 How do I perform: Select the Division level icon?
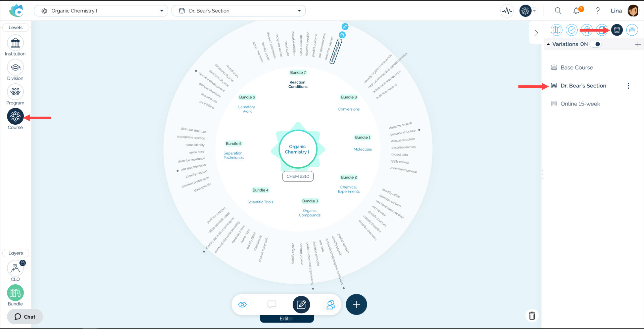coord(15,68)
